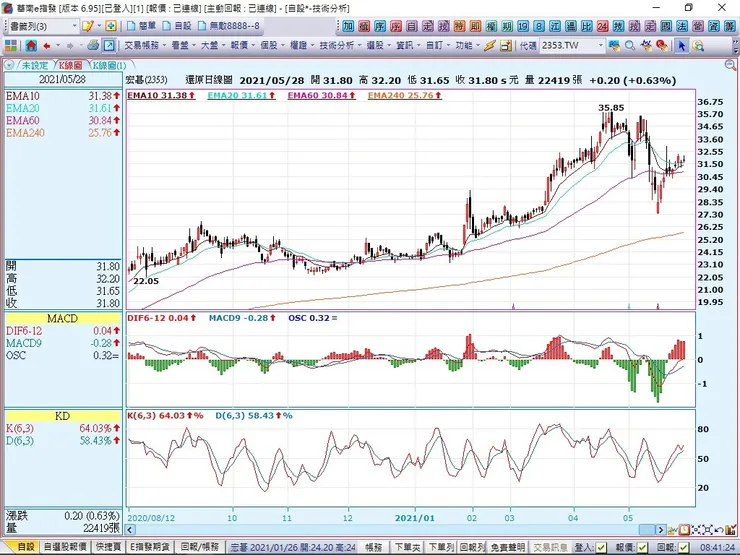Open the E指發期貨 bottom tab
The image size is (740, 555).
pos(150,547)
